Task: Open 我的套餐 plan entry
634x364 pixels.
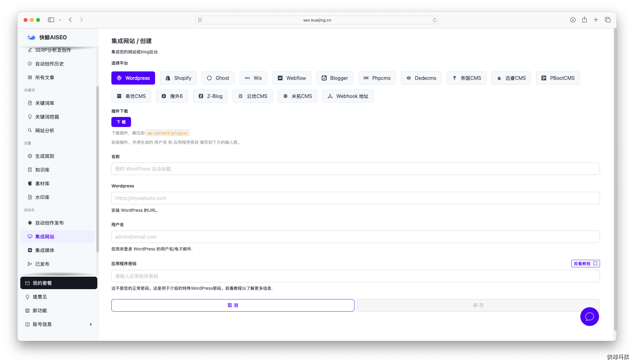Action: click(x=59, y=283)
